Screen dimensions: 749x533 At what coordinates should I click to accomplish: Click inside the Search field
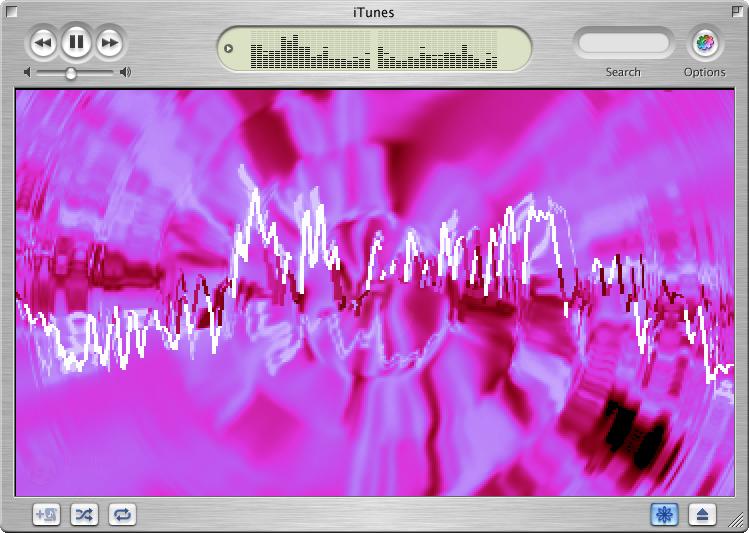pos(623,43)
